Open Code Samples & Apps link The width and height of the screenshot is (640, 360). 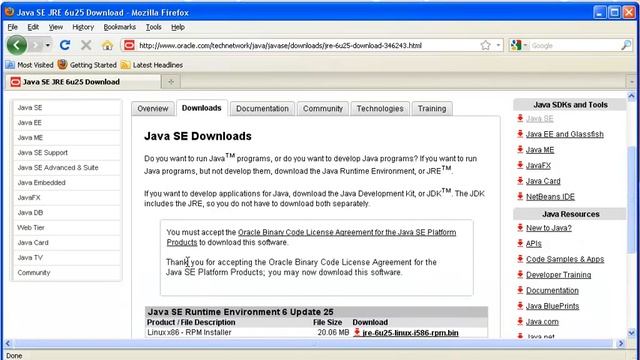(565, 259)
